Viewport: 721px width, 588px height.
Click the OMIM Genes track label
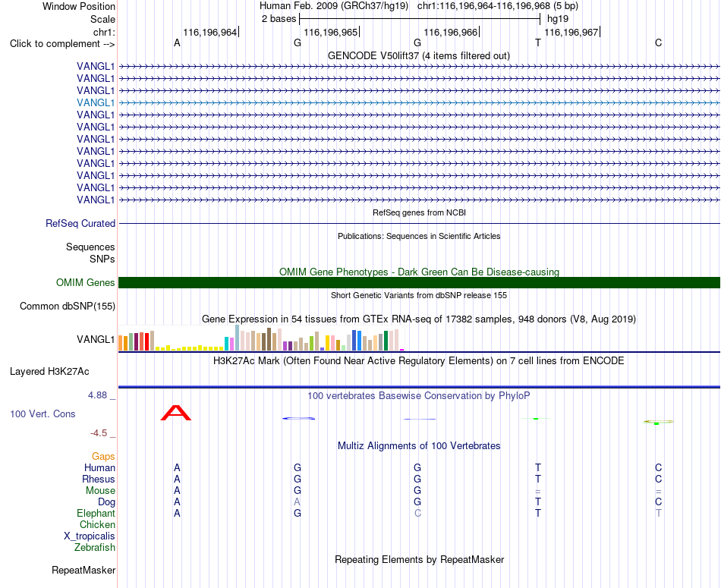click(x=85, y=282)
